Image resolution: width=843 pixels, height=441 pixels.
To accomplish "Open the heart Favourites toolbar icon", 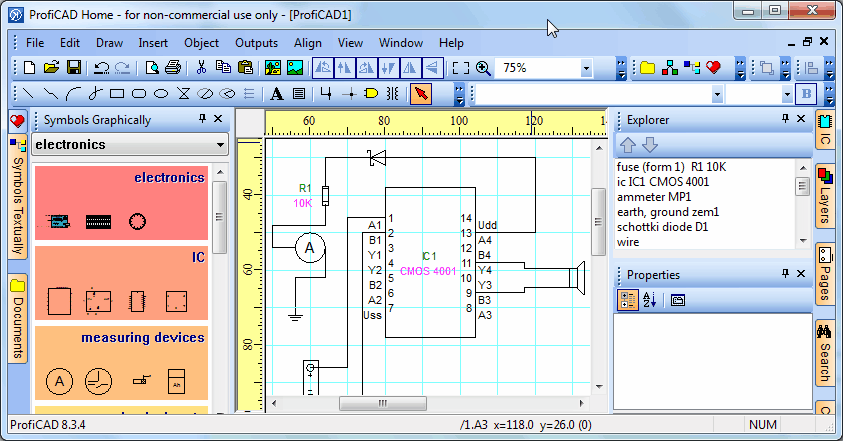I will [x=713, y=68].
